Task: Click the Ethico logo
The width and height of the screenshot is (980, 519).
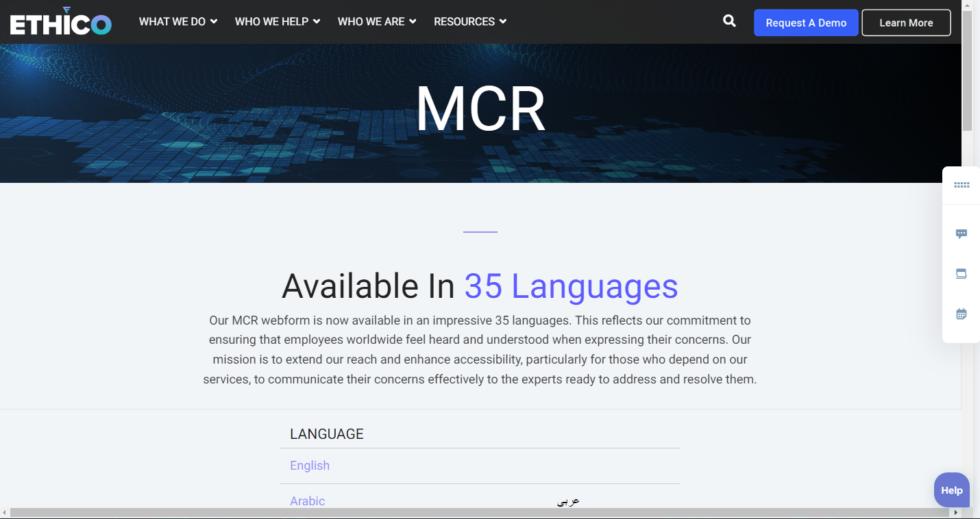Action: (60, 21)
